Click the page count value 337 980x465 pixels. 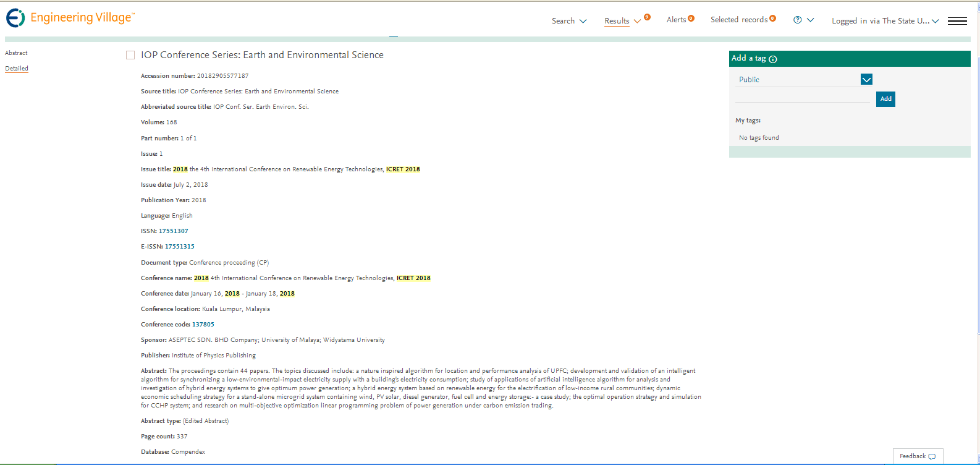click(x=182, y=437)
